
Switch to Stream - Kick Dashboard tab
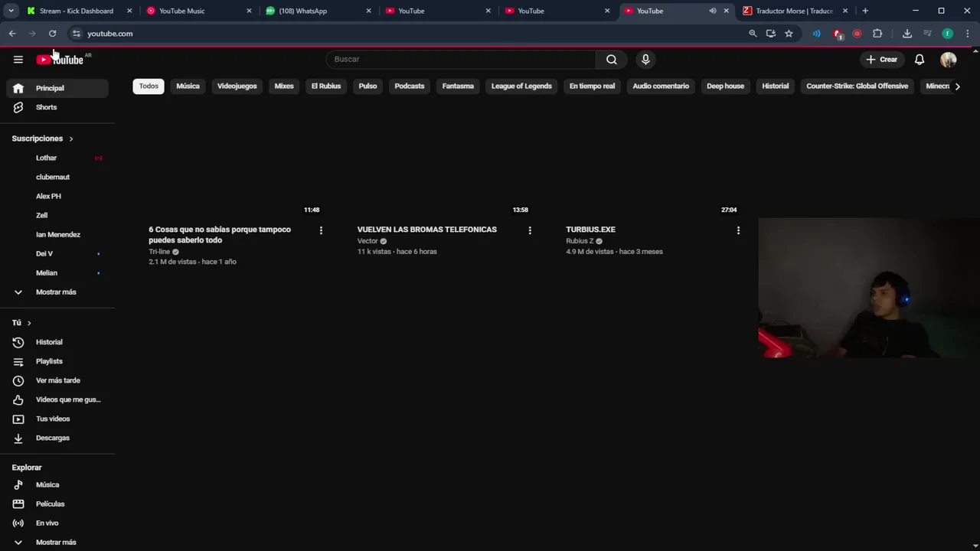[75, 11]
